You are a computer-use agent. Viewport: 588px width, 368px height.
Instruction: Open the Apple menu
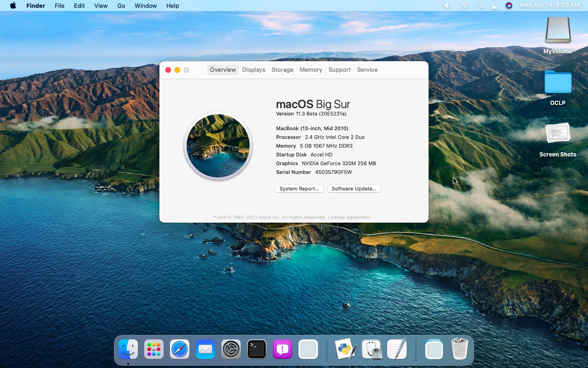tap(13, 6)
